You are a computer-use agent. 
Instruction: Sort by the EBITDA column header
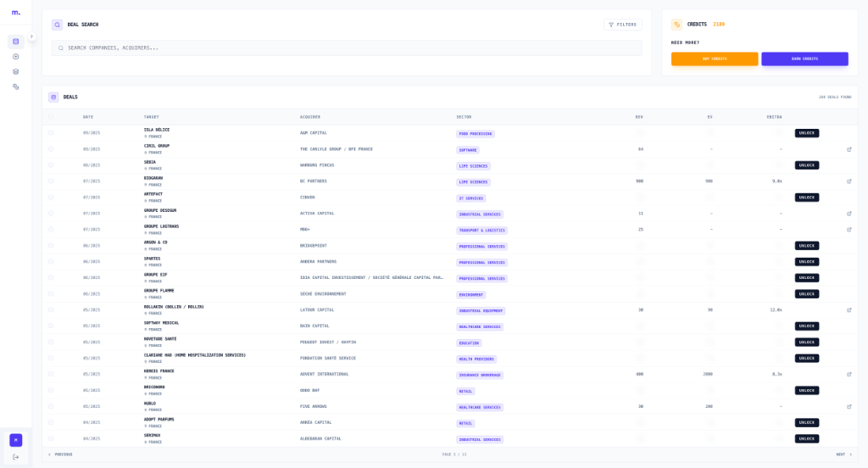click(x=774, y=117)
